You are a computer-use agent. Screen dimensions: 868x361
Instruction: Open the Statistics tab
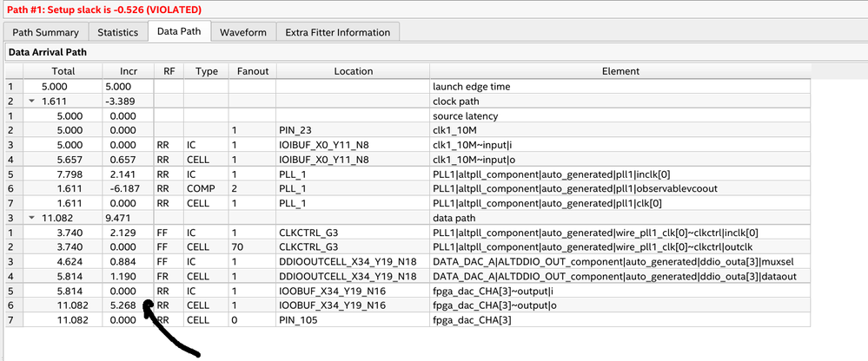(x=117, y=32)
